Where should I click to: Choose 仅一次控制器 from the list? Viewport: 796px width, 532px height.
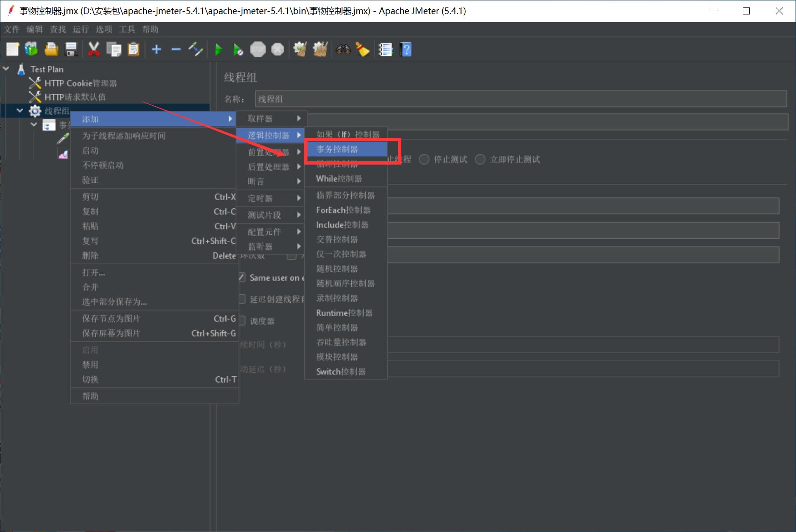[346, 254]
